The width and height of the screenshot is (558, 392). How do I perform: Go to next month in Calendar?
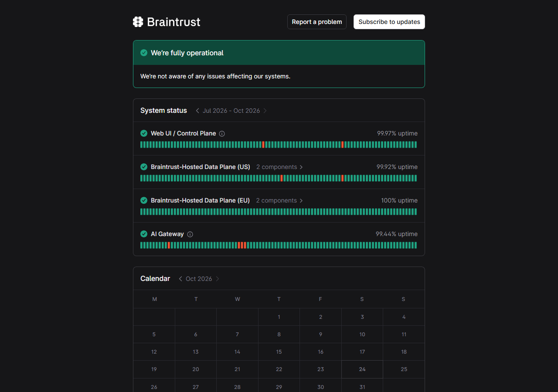click(218, 279)
